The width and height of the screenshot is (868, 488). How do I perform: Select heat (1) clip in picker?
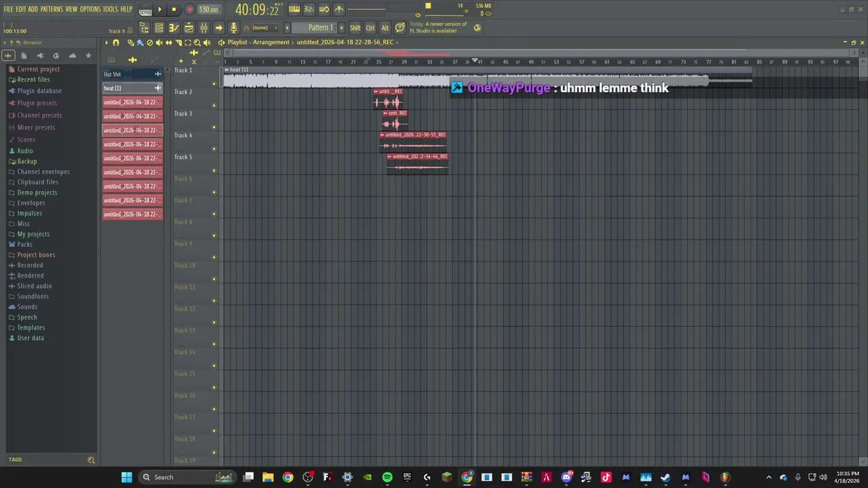132,88
